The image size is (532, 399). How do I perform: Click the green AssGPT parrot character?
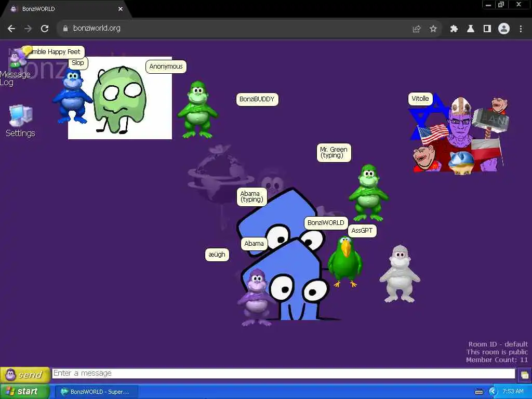[x=345, y=262]
